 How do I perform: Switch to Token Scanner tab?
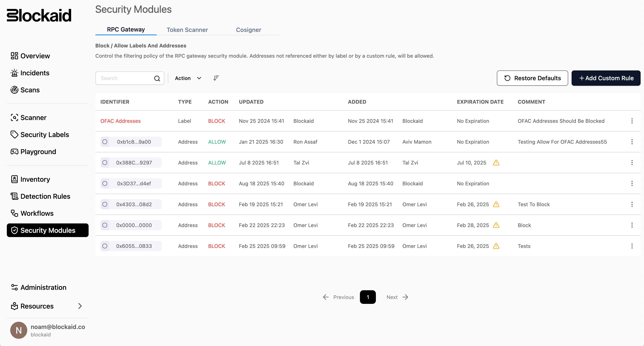pyautogui.click(x=187, y=30)
